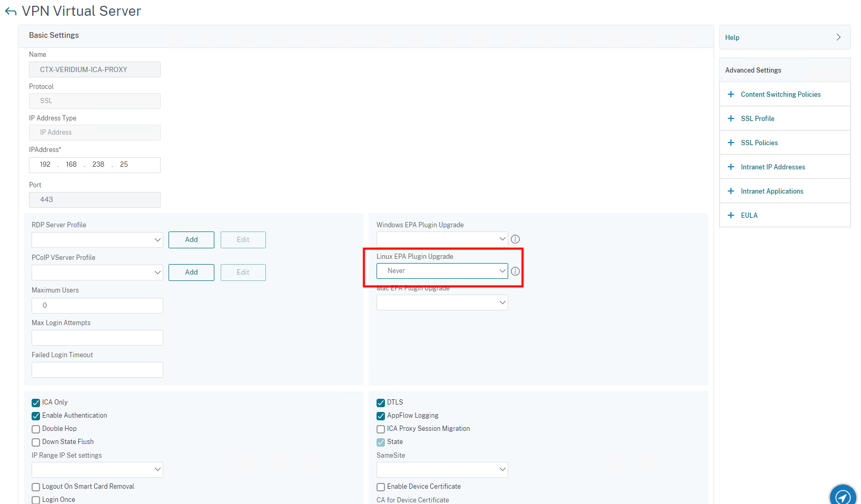This screenshot has width=861, height=504.
Task: Click the plus icon for SSL Profile
Action: (x=730, y=118)
